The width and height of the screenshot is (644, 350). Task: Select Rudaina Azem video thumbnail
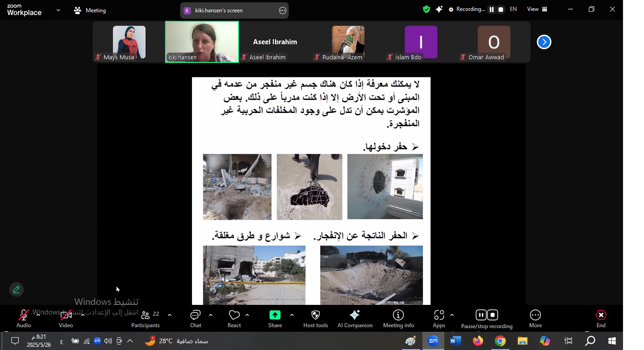coord(348,42)
